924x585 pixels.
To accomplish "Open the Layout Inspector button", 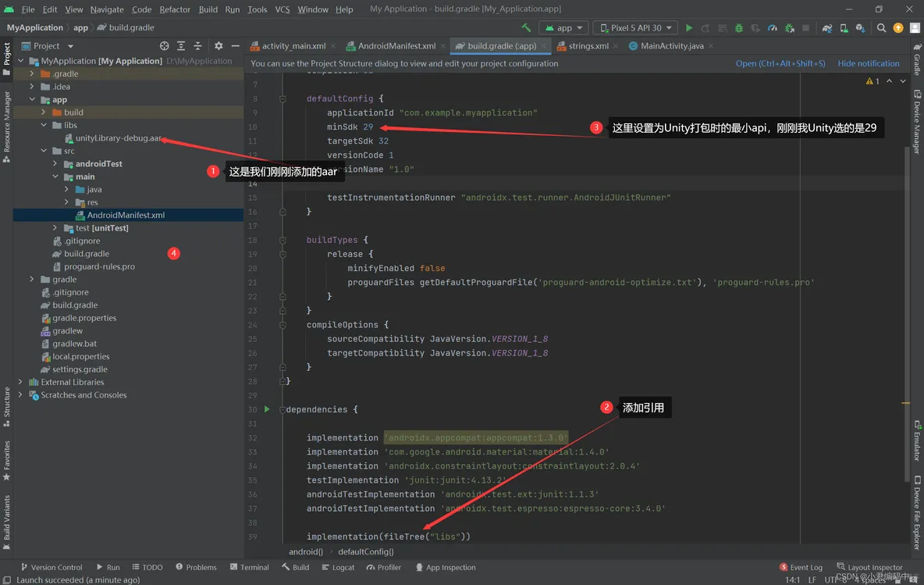I will (x=870, y=567).
